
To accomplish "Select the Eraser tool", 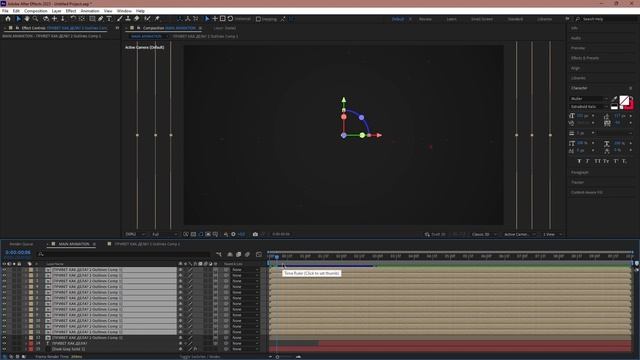I will (136, 19).
